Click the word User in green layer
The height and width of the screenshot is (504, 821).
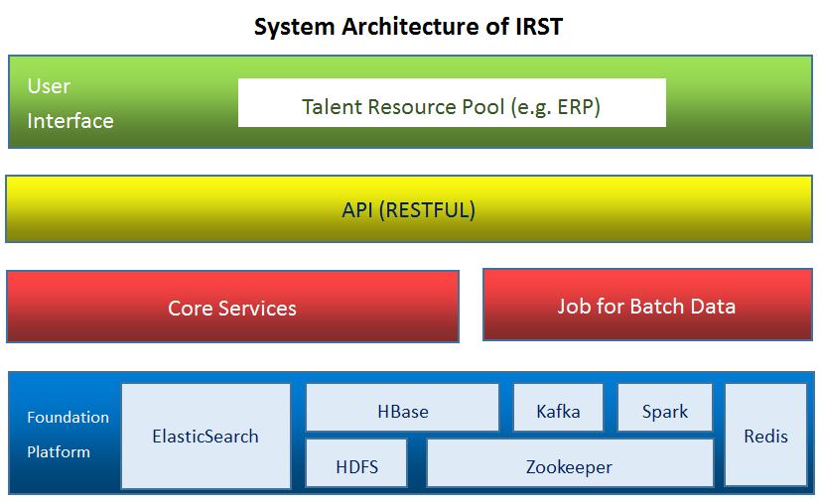(x=49, y=86)
